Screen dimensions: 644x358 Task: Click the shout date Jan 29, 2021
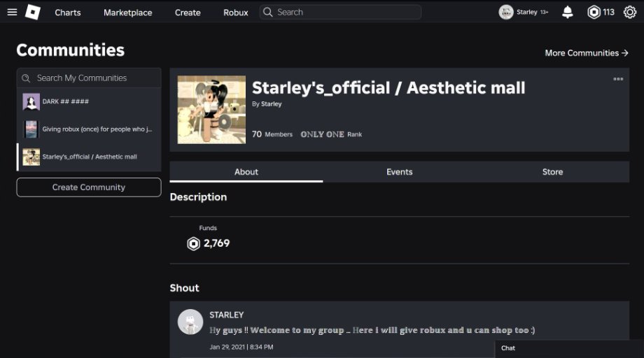241,347
